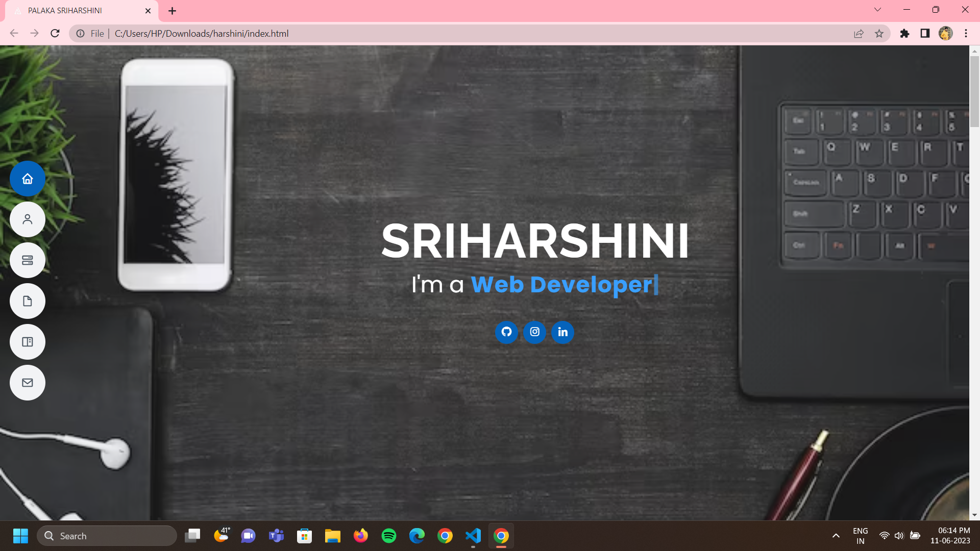Open File Explorer from taskbar
Image resolution: width=980 pixels, height=551 pixels.
(333, 536)
